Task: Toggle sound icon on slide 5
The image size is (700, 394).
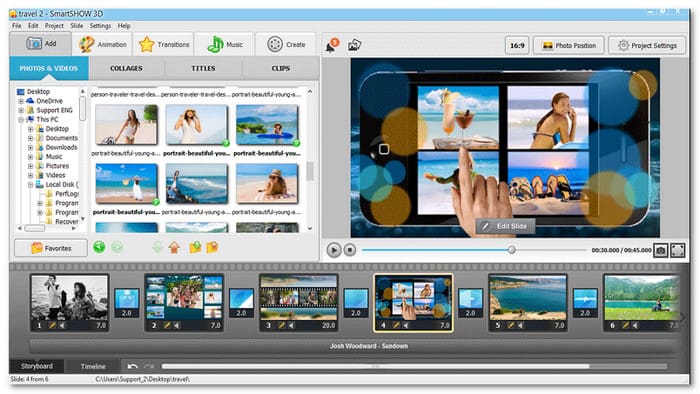Action: 521,325
